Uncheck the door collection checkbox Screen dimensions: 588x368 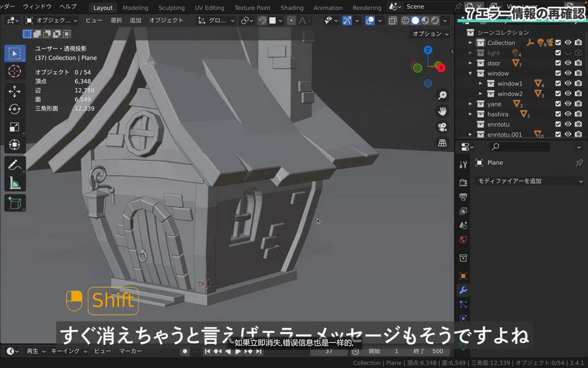(x=558, y=63)
